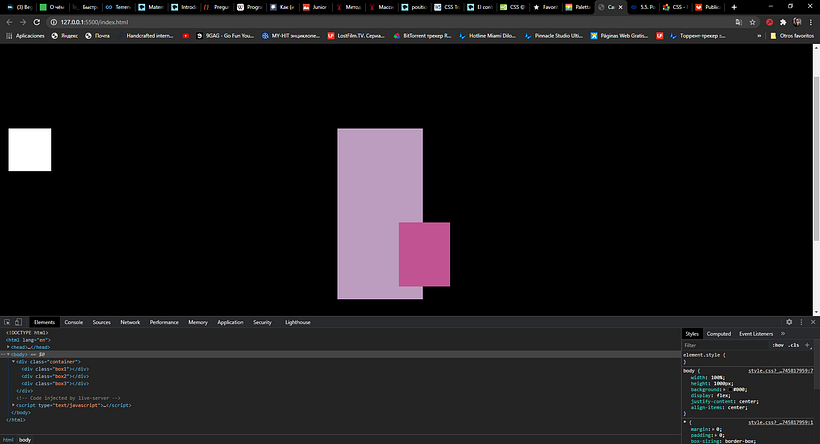820x444 pixels.
Task: Switch to the Console tab
Action: 74,322
